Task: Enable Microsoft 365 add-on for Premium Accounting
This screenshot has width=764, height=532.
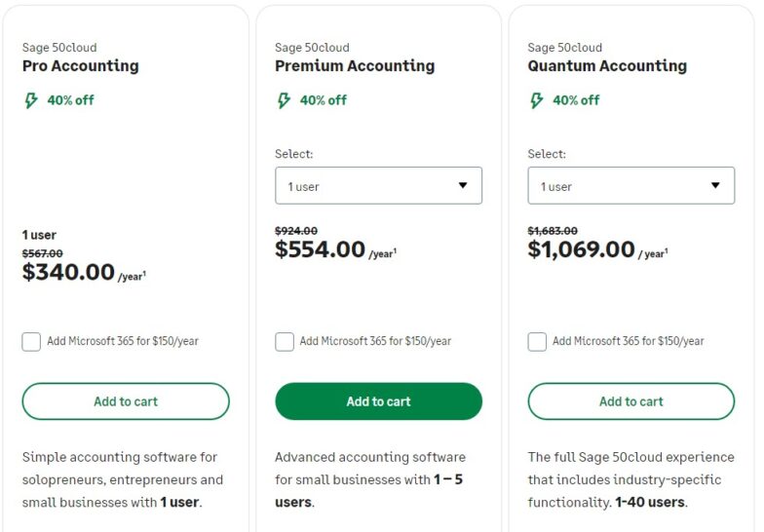Action: [285, 341]
